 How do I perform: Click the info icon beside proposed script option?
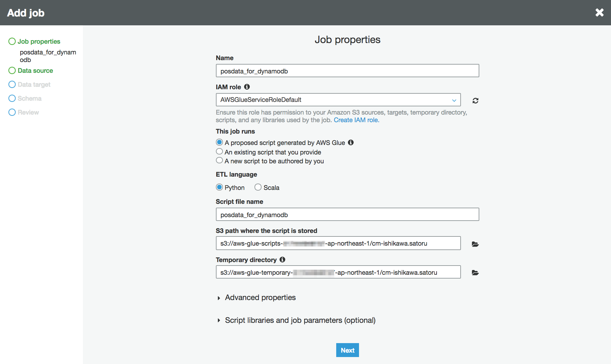tap(351, 142)
